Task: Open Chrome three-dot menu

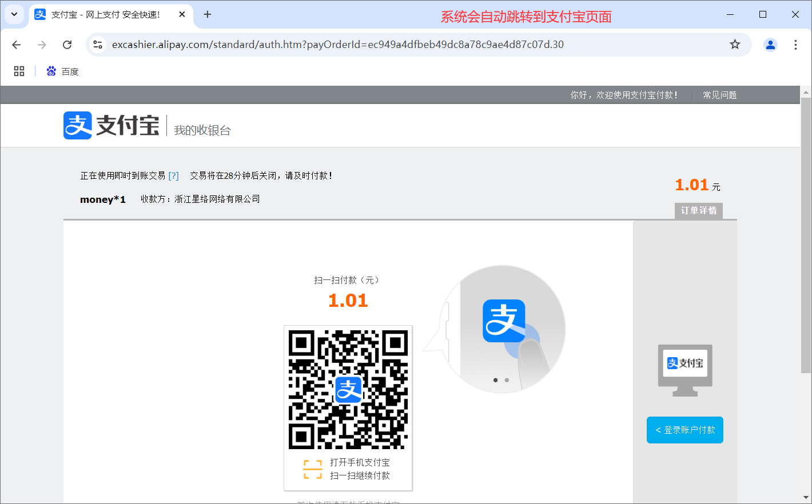Action: pyautogui.click(x=795, y=45)
